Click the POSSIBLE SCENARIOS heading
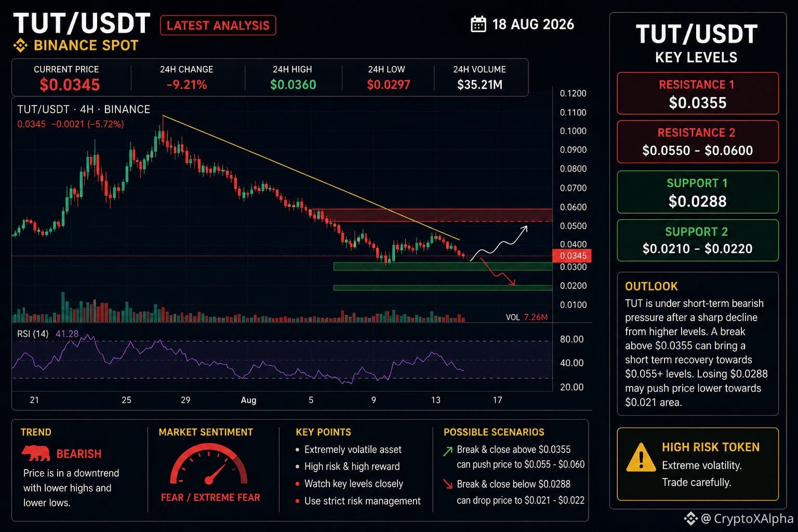Screen dimensions: 798x532 (x=494, y=432)
